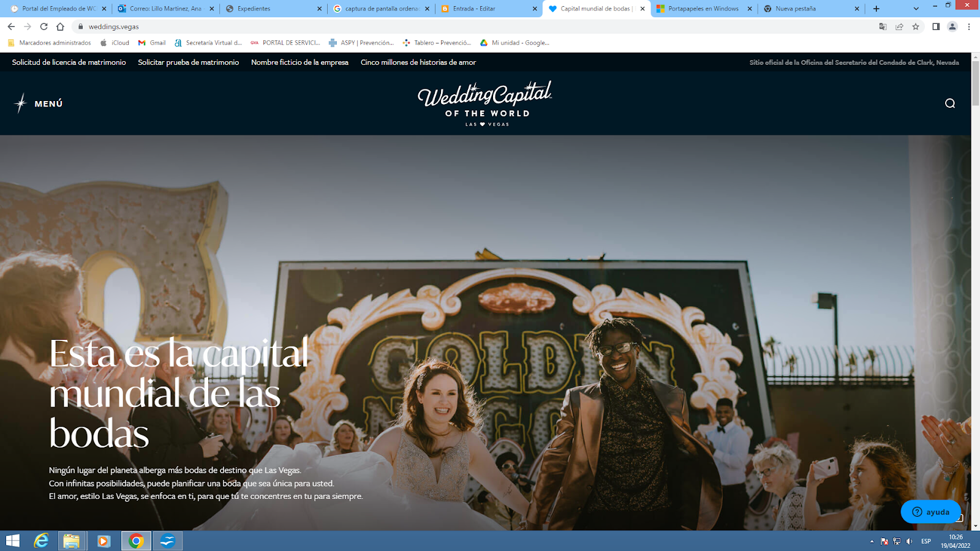Click the page vertical scrollbar thumb

point(976,84)
